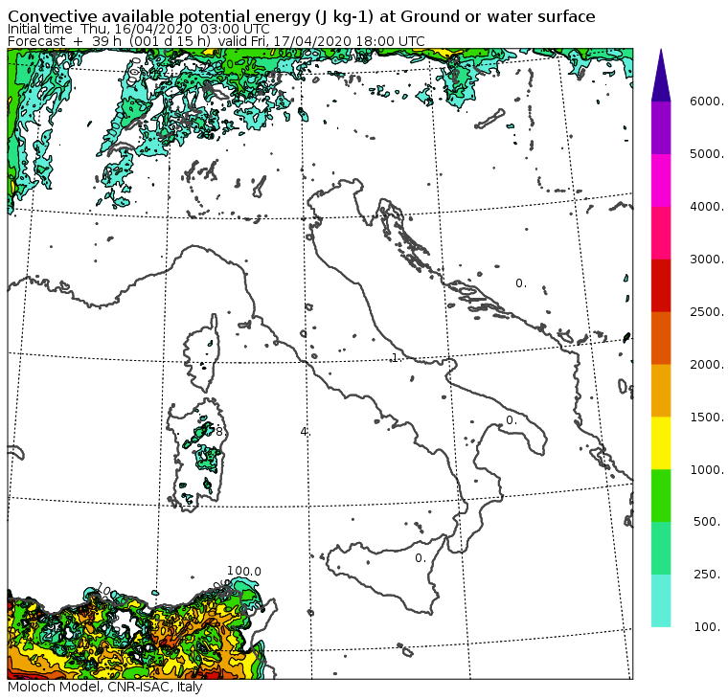
Task: Click the 1500. legend label
Action: pos(706,417)
